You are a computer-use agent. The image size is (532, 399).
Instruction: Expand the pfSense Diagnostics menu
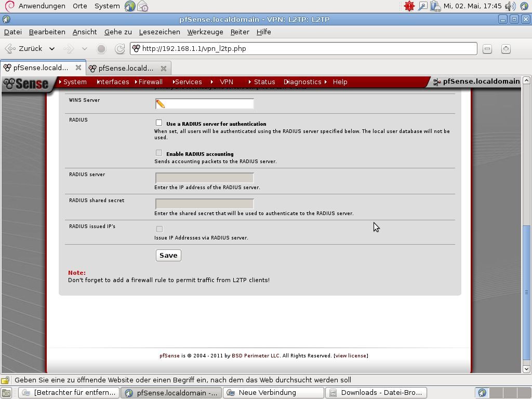tap(302, 82)
